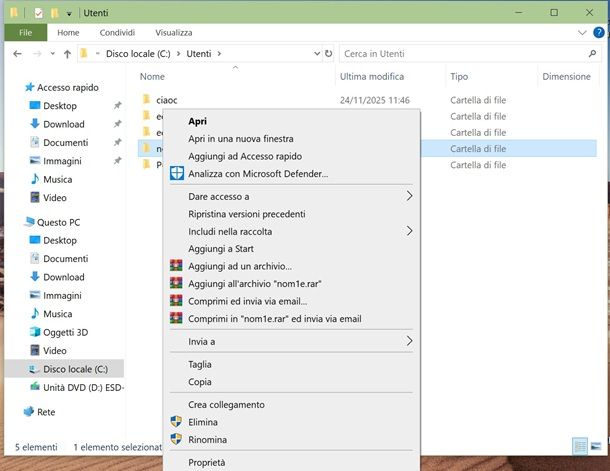Open help with the blue question mark
This screenshot has height=471, width=610.
pyautogui.click(x=599, y=33)
